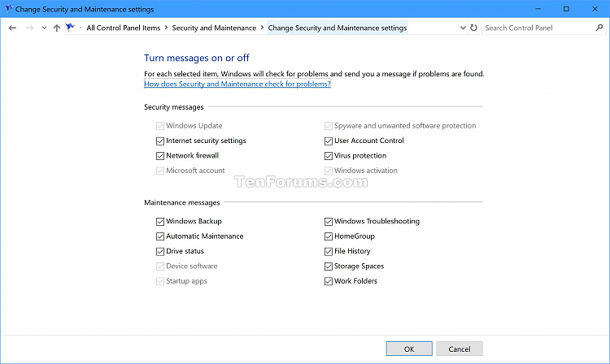
Task: Click the Security messages section label
Action: point(173,106)
